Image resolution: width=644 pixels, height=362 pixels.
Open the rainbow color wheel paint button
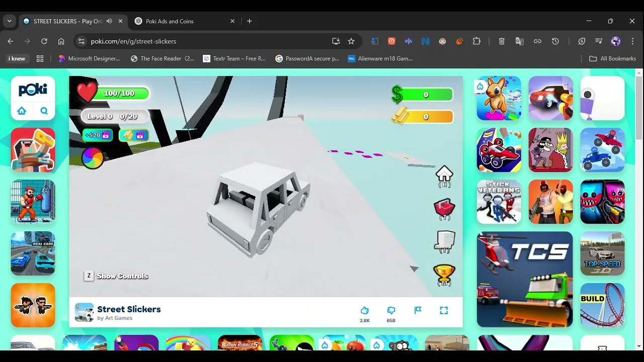click(x=93, y=158)
